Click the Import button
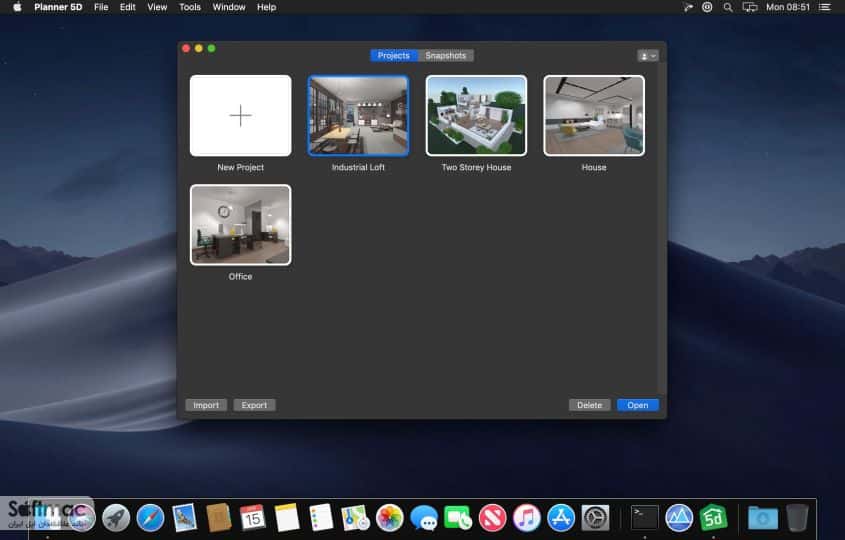This screenshot has height=540, width=845. click(x=206, y=405)
